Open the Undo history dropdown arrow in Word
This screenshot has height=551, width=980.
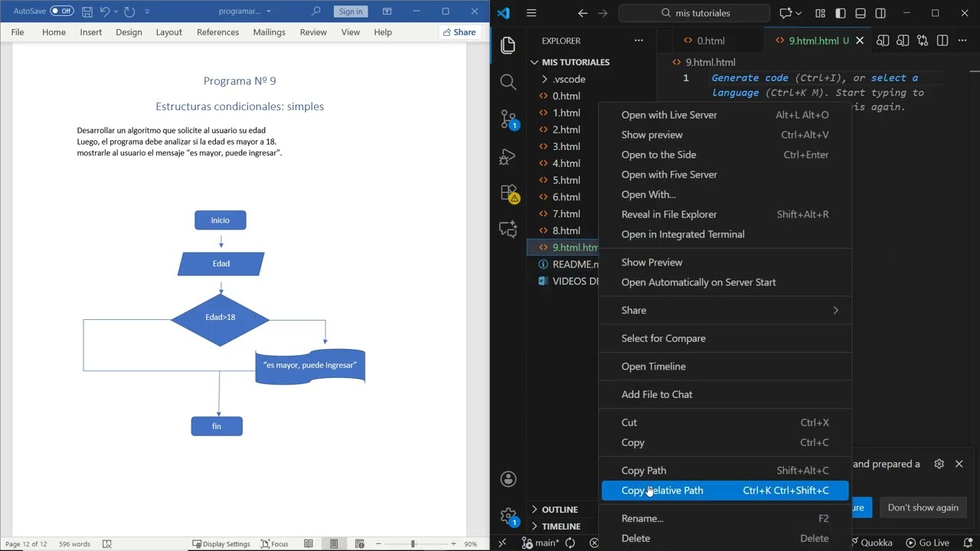coord(116,11)
